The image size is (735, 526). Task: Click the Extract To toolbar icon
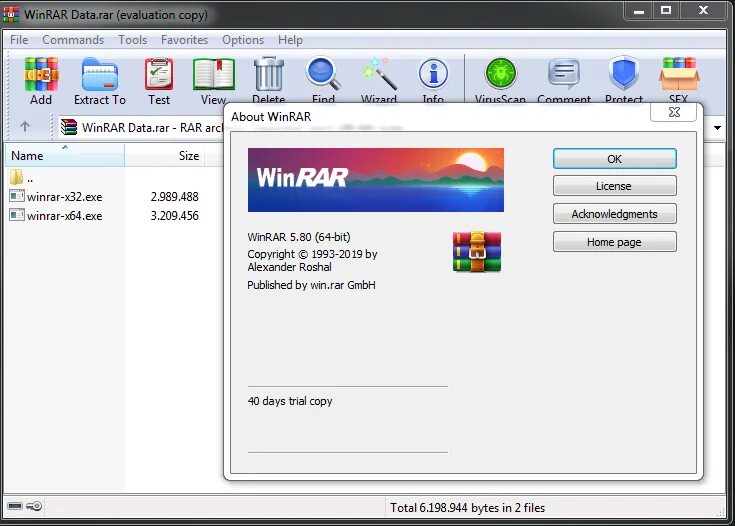coord(100,74)
